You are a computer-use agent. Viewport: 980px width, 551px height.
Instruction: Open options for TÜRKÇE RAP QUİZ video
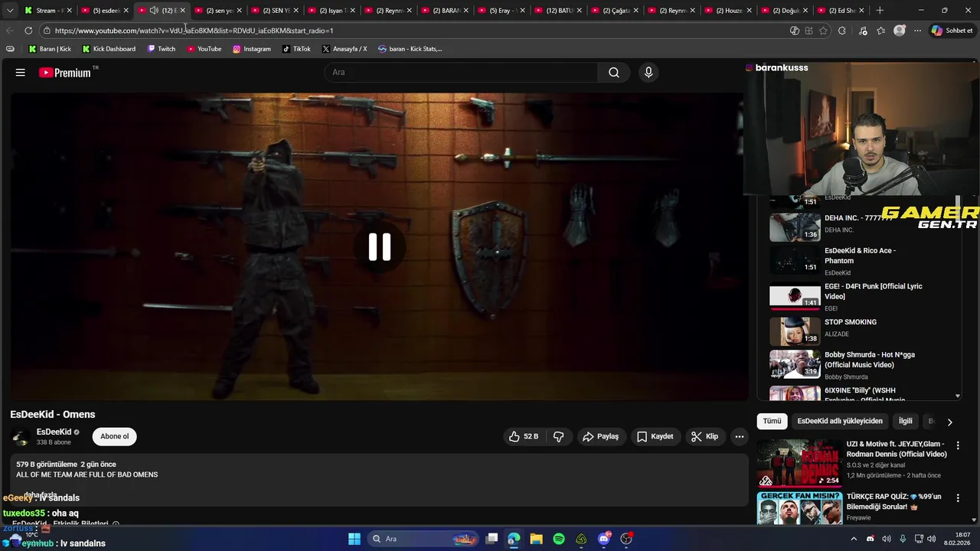[957, 498]
